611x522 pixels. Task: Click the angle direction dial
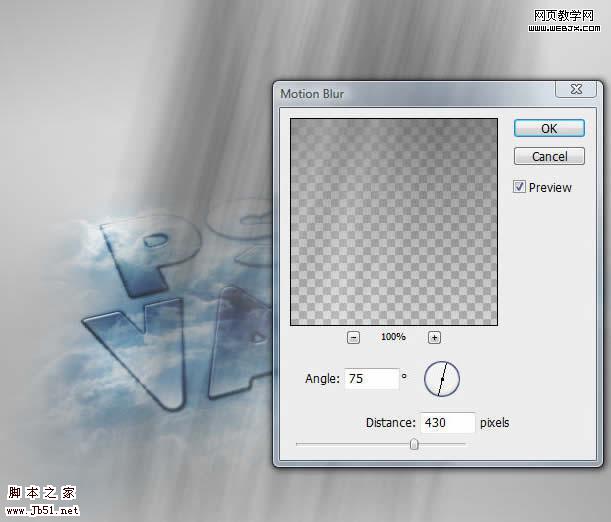[442, 379]
